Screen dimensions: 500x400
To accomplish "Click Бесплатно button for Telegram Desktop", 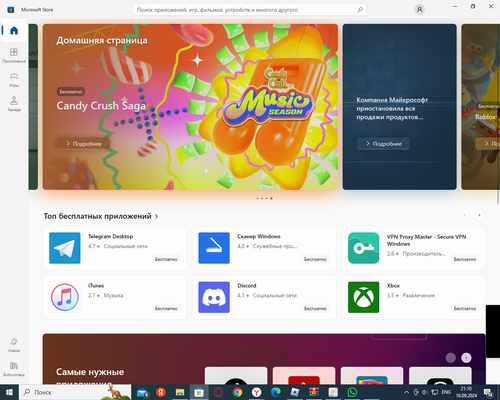I will (166, 259).
